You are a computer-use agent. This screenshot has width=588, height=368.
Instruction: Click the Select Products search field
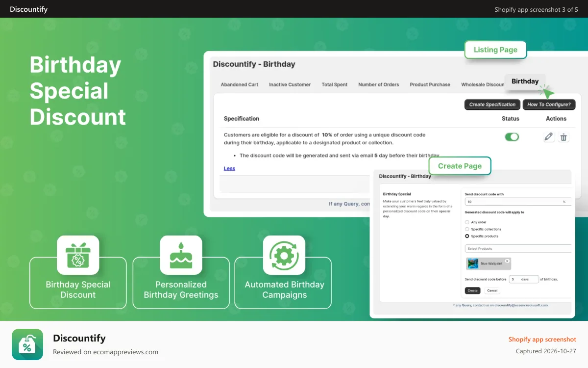(518, 249)
